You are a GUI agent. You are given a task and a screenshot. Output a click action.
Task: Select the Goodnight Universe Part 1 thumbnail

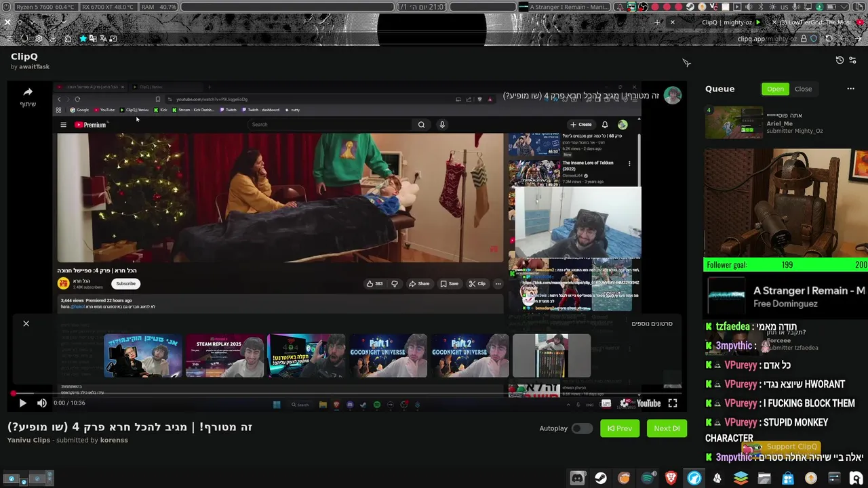[388, 355]
